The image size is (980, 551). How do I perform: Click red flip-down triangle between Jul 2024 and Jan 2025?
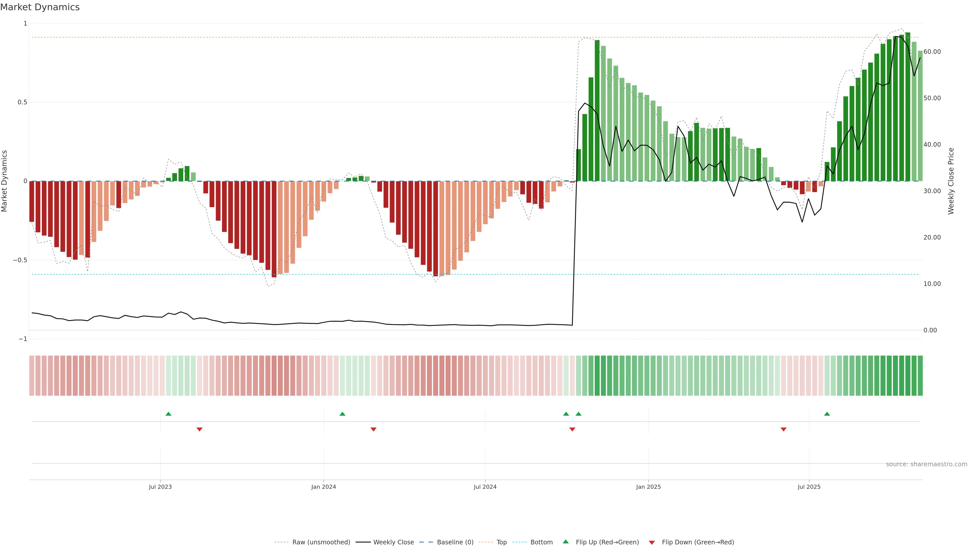tap(572, 429)
